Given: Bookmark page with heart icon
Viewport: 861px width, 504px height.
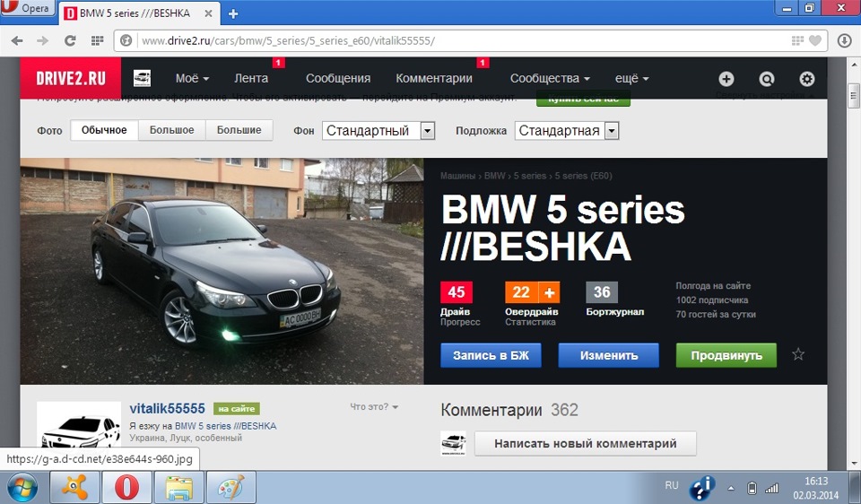Looking at the screenshot, I should point(815,40).
